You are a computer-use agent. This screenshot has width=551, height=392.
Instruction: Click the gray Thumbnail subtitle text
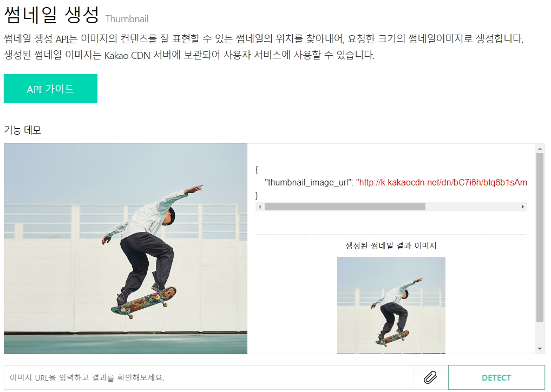point(127,19)
